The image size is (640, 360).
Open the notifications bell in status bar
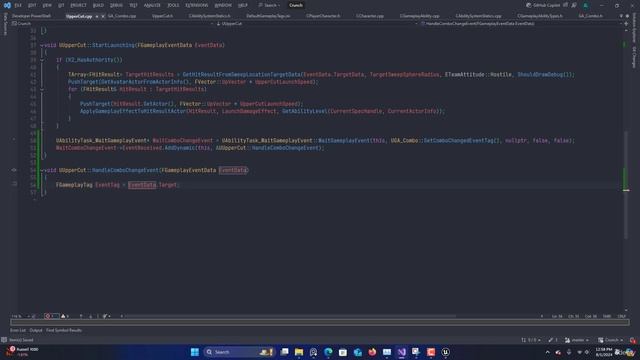633,340
